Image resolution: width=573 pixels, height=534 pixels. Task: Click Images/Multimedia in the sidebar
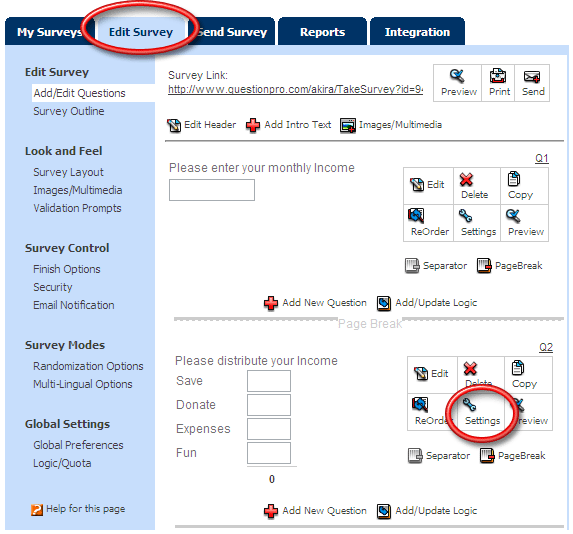77,190
